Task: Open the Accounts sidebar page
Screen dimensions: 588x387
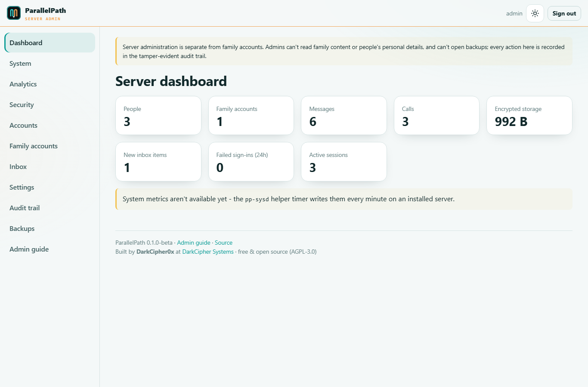Action: 50,125
